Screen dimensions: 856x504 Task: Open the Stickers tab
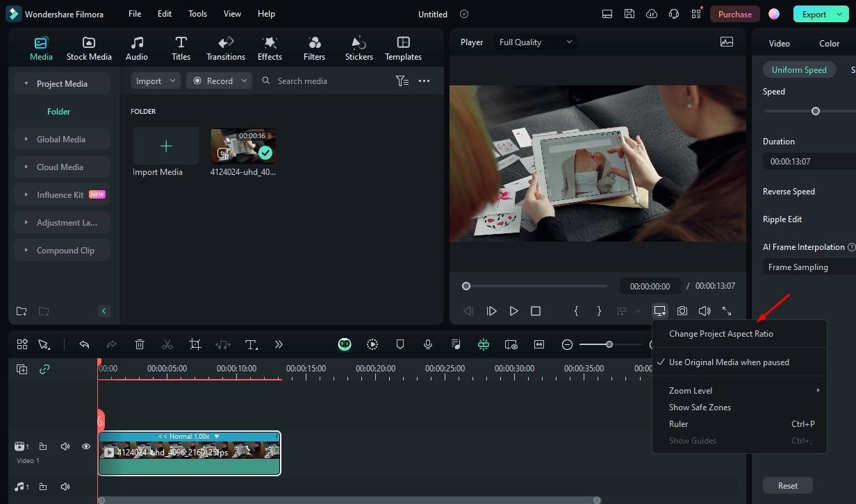click(x=359, y=49)
